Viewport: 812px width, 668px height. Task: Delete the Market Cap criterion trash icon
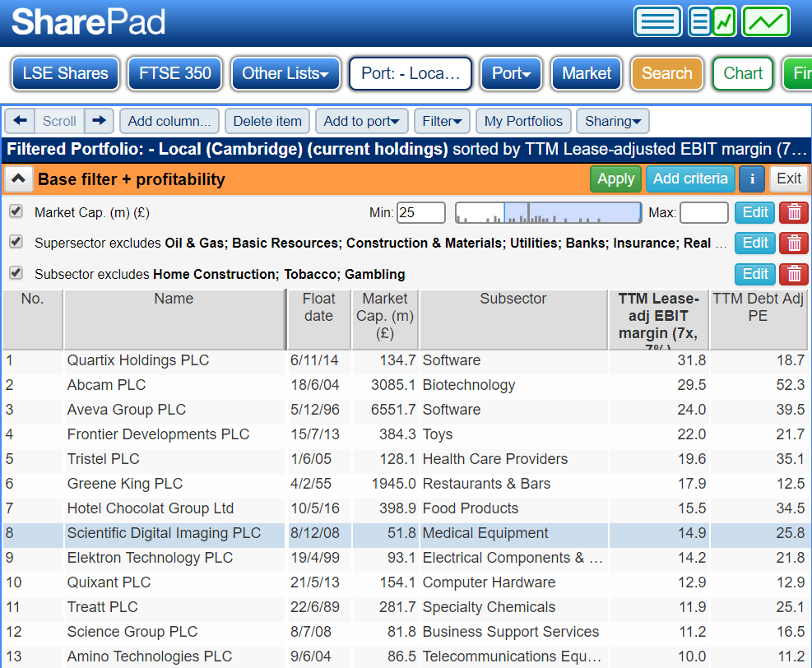(x=794, y=212)
